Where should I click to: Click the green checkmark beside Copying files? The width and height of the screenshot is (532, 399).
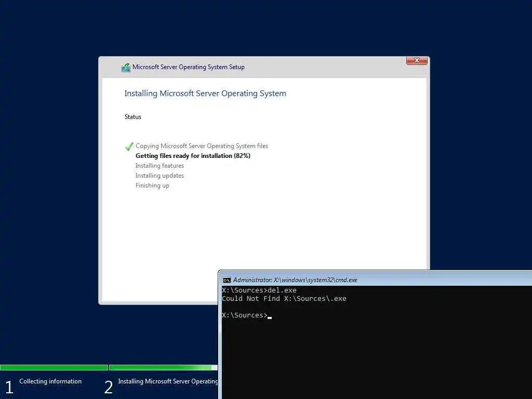click(129, 147)
